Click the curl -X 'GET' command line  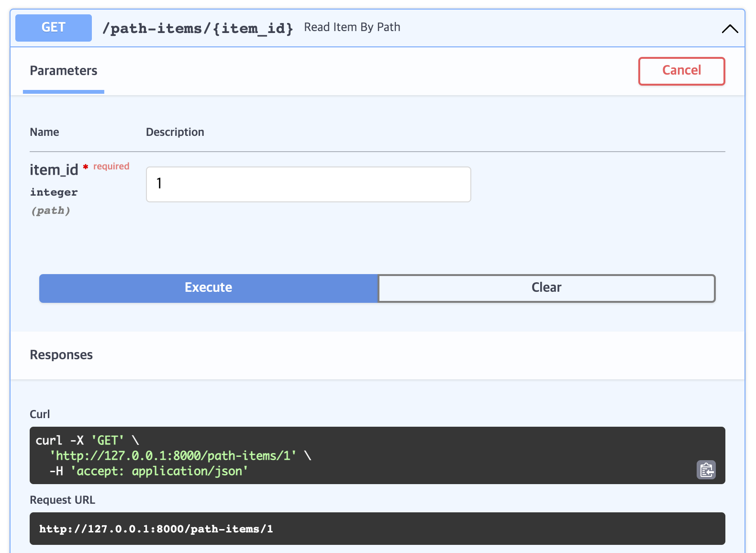coord(87,440)
